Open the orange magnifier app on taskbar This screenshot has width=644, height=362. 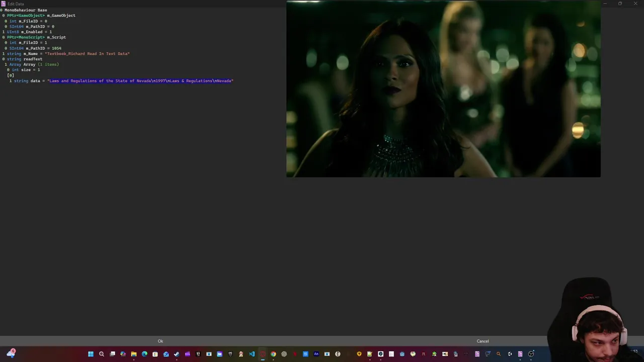pyautogui.click(x=499, y=354)
